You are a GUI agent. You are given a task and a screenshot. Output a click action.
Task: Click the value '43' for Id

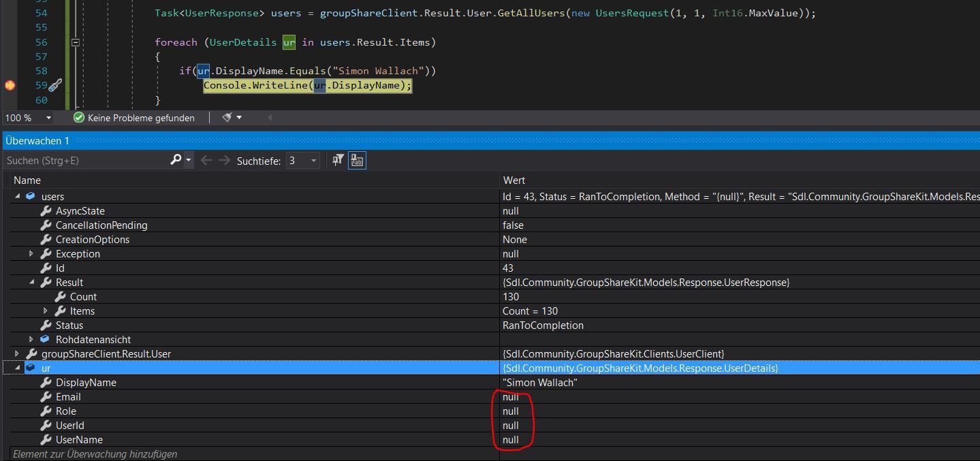click(508, 268)
